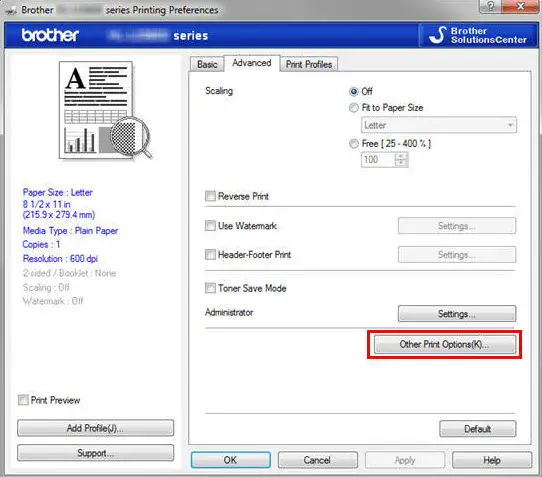Screen dimensions: 542x477
Task: Increase scaling percentage with up arrow
Action: click(x=401, y=156)
